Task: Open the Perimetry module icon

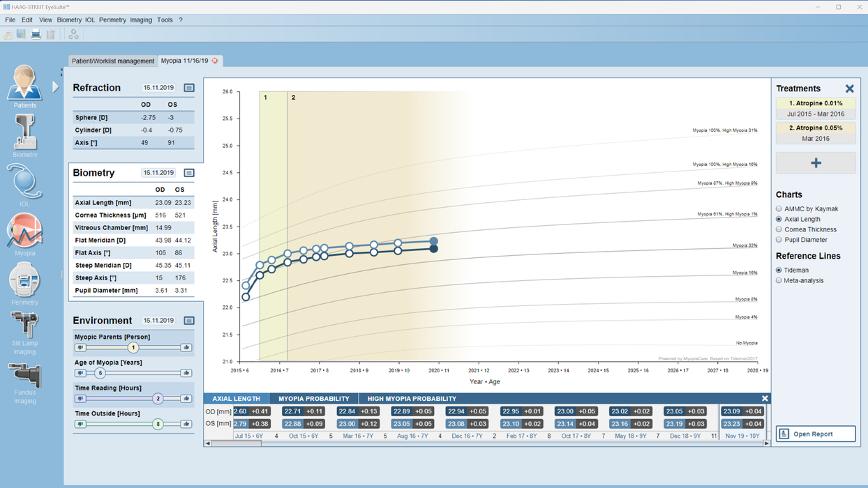Action: coord(24,280)
